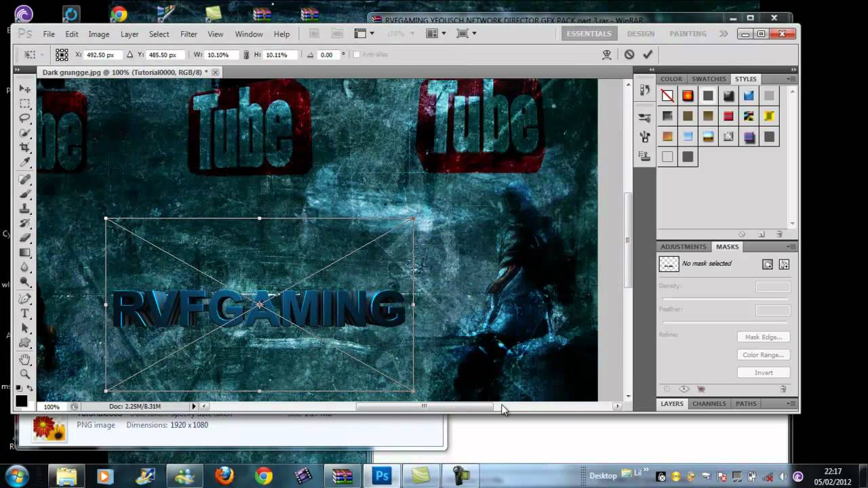Open the transform tool preset picker
This screenshot has height=488, width=868.
[x=33, y=55]
